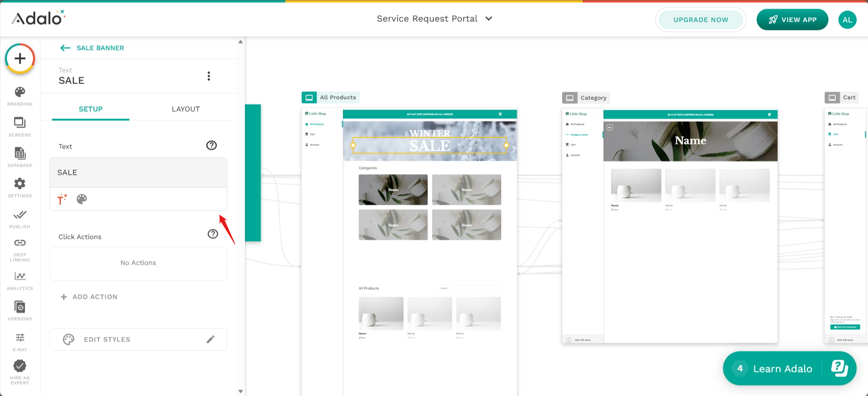Click the panel scrollbar up arrow

[240, 42]
